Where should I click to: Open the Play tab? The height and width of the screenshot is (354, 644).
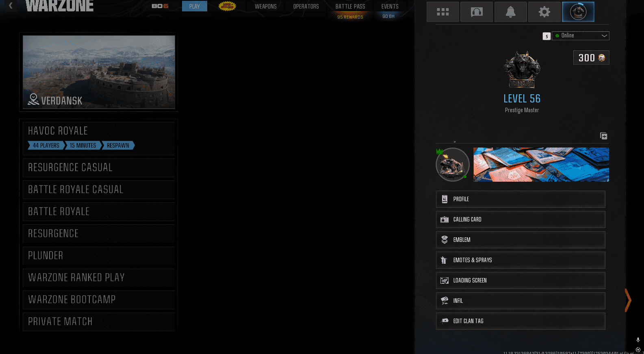pos(195,6)
